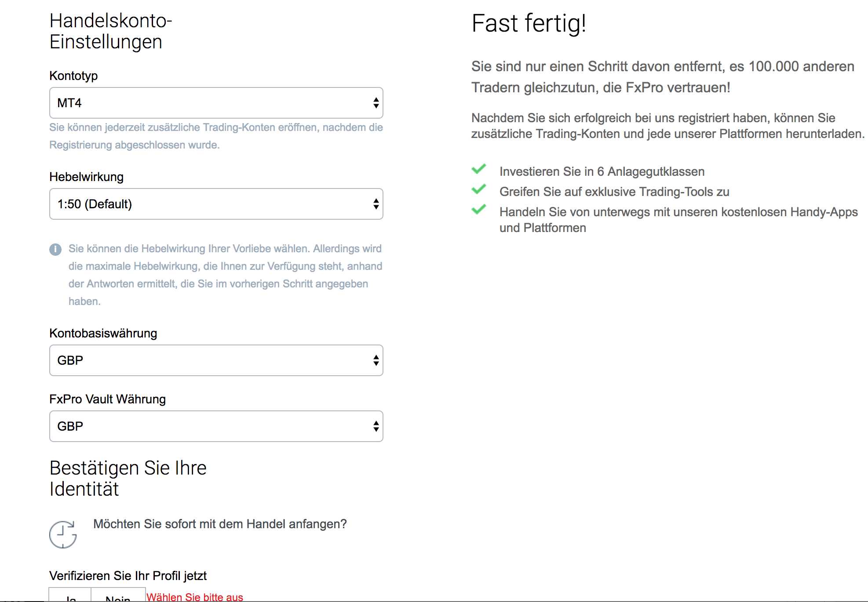The image size is (868, 602).
Task: Click the FxPro Vault Währung label
Action: [107, 399]
